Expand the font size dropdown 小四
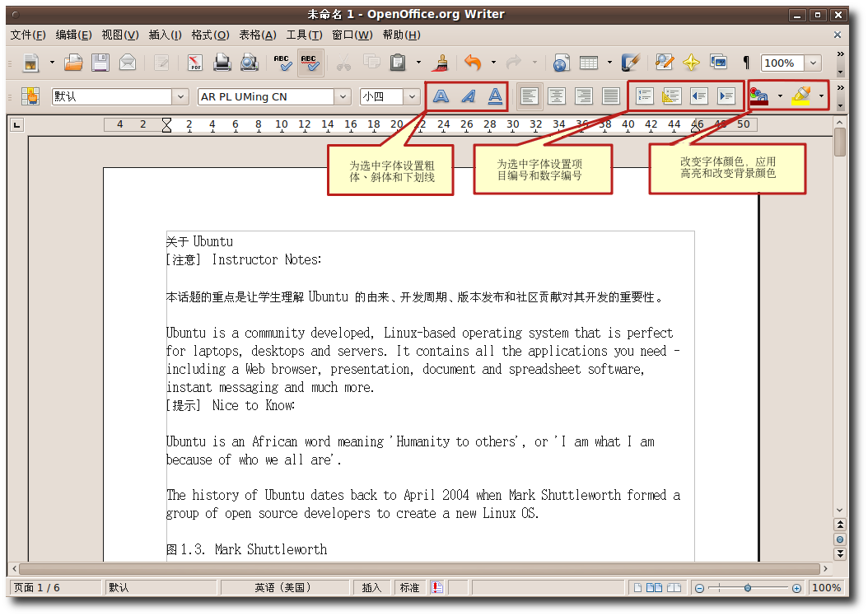Viewport: 868px width, 616px height. point(412,97)
